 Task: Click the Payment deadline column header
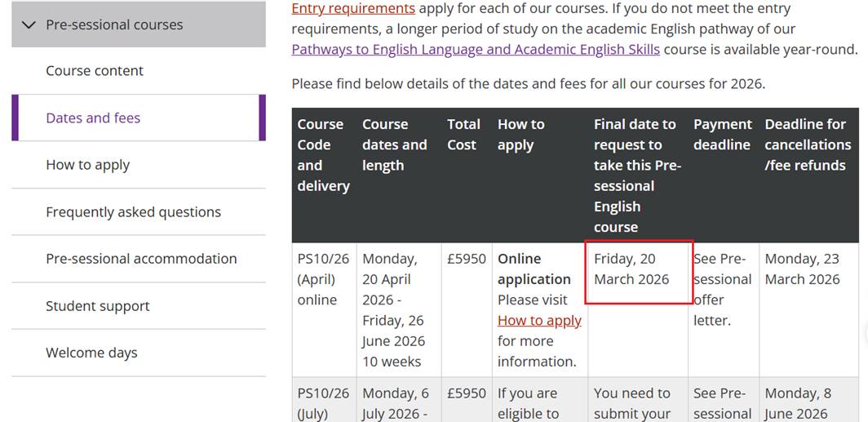coord(722,135)
